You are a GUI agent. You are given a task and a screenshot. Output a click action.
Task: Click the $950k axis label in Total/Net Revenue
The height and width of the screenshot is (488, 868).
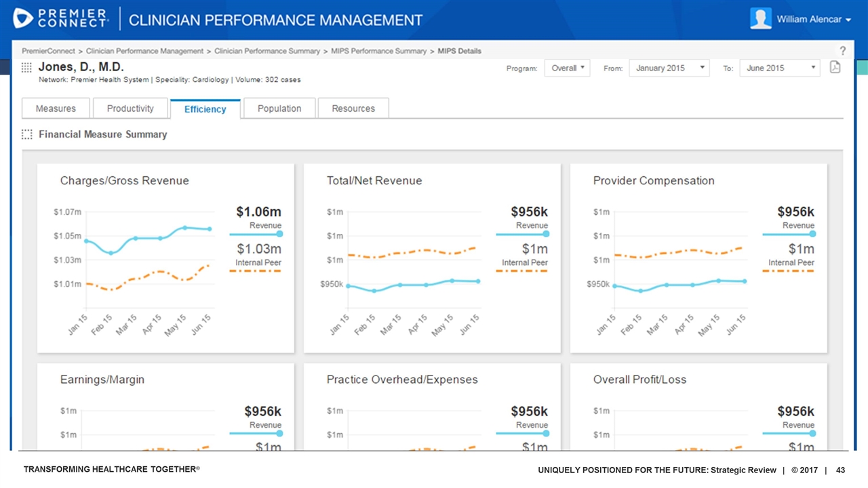pos(332,284)
